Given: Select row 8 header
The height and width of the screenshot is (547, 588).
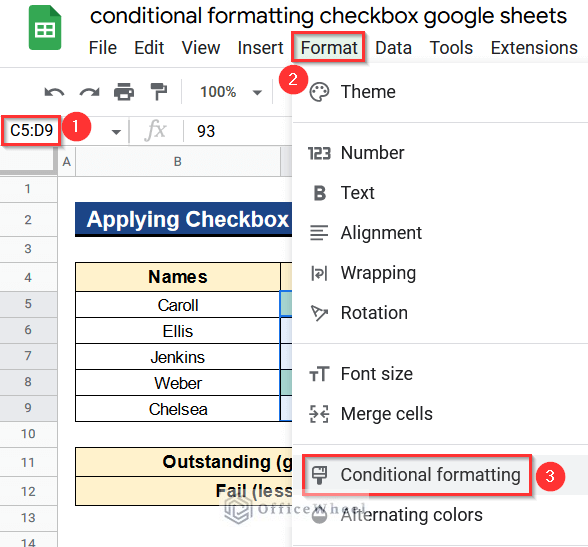Looking at the screenshot, I should [x=28, y=382].
